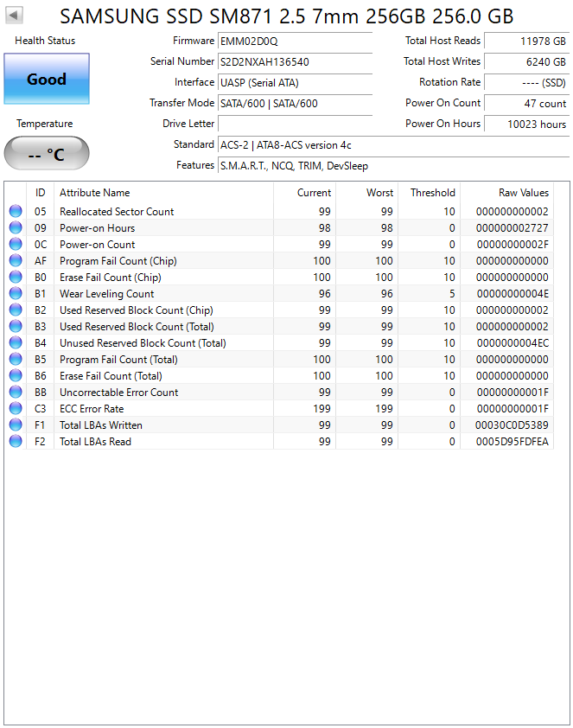Screen dimensions: 573x728
Task: Click the Threshold column header
Action: point(430,193)
